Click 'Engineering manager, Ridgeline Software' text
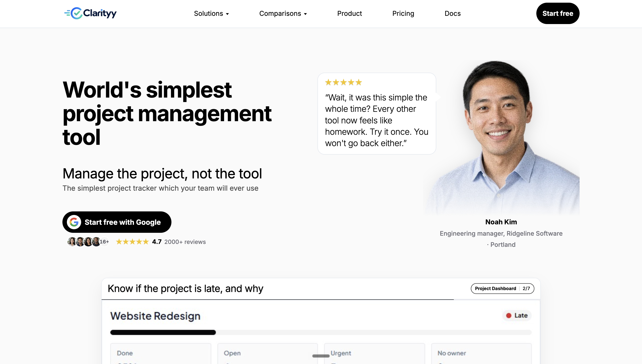The height and width of the screenshot is (364, 642). (x=501, y=233)
